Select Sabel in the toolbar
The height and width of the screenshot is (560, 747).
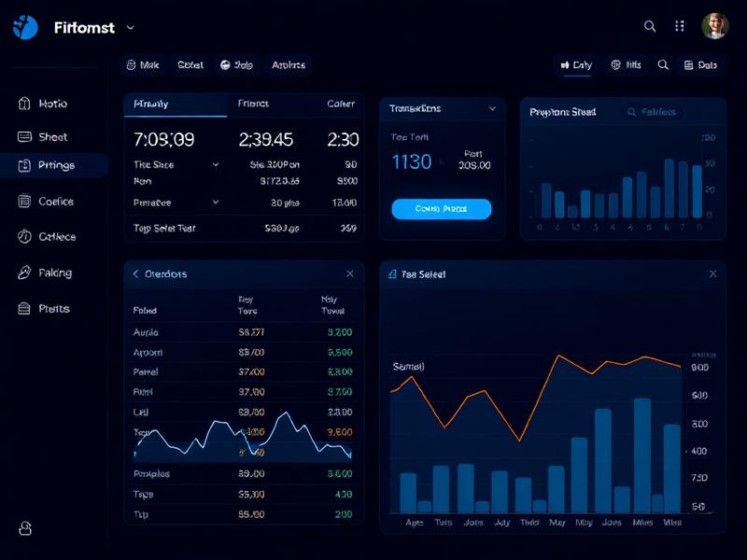(x=190, y=65)
